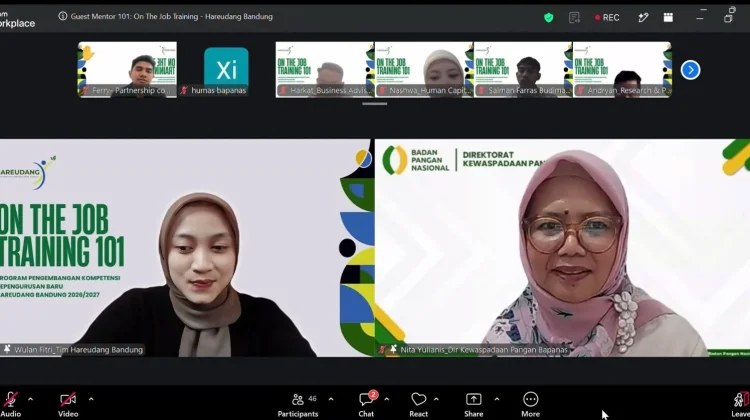Select Andryan Research thumbnail

point(622,69)
